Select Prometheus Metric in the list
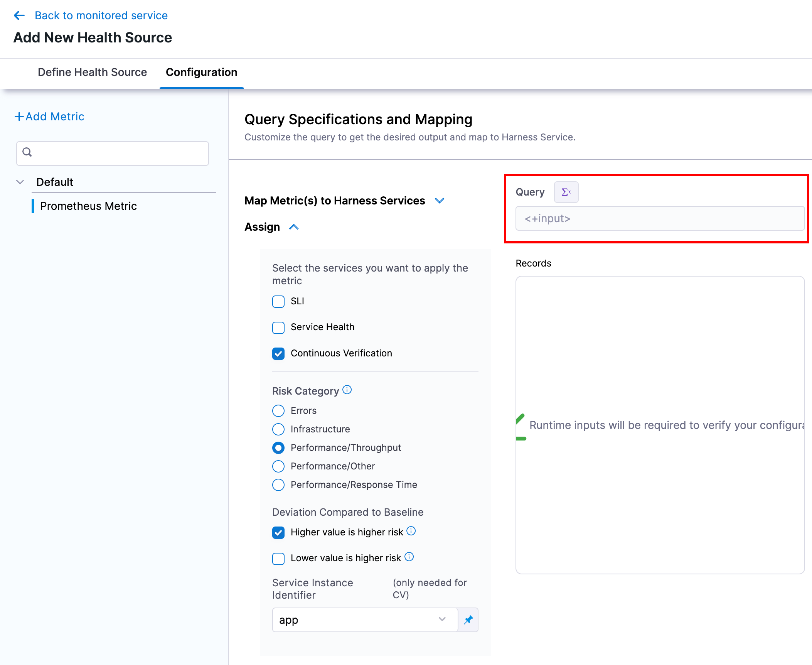 point(88,206)
